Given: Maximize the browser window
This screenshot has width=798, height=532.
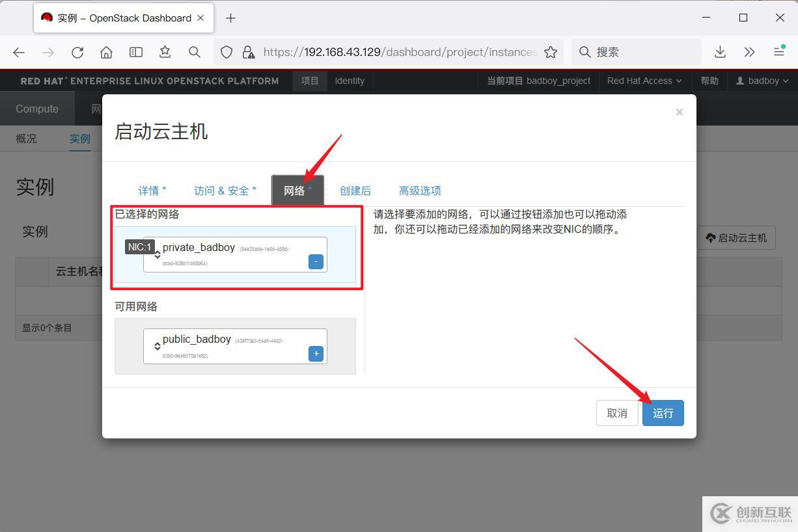Looking at the screenshot, I should click(743, 18).
